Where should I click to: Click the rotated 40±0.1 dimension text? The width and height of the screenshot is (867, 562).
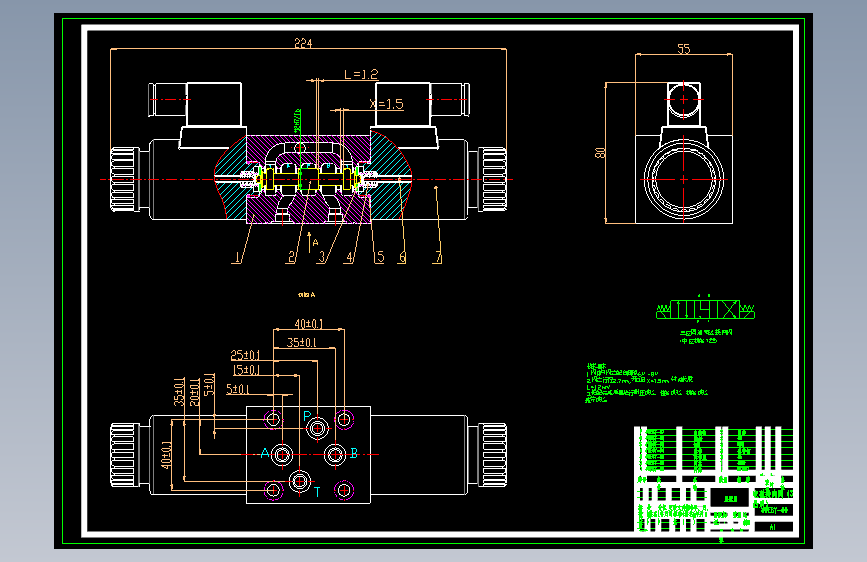click(x=166, y=455)
